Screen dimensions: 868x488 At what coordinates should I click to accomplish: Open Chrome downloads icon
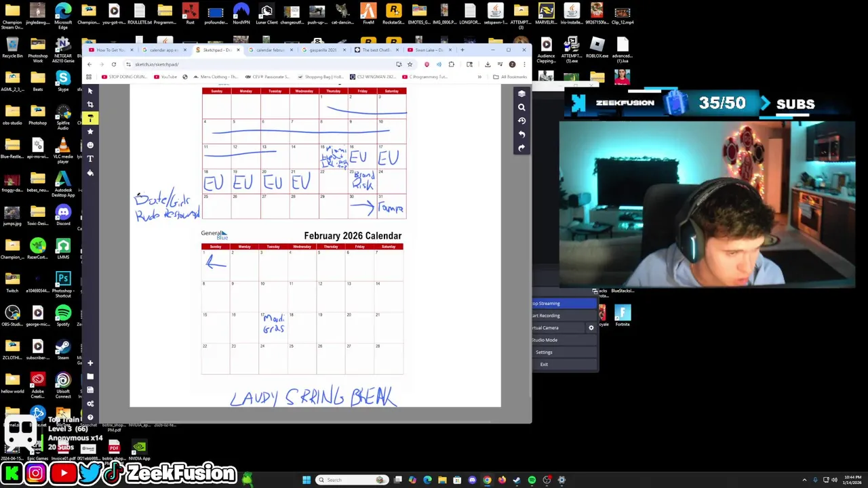click(488, 64)
